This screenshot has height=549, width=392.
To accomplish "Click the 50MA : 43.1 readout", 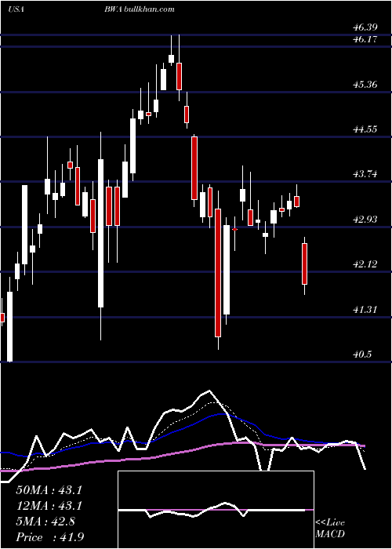I will tap(49, 490).
